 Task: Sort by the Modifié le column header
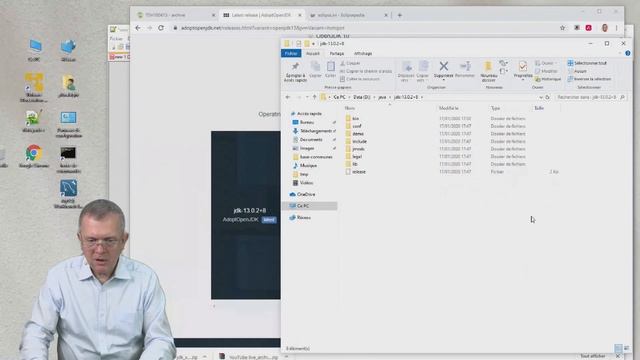(449, 108)
